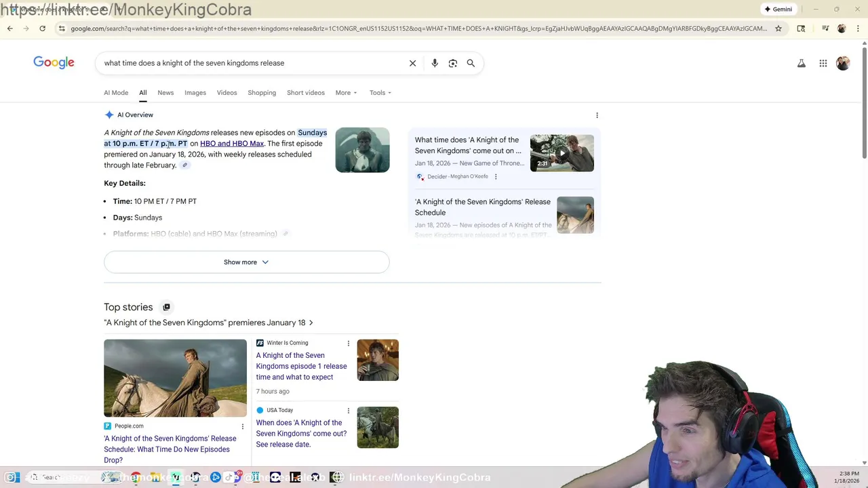The width and height of the screenshot is (868, 488).
Task: Click Winter Is Coming story thumbnail
Action: (378, 360)
